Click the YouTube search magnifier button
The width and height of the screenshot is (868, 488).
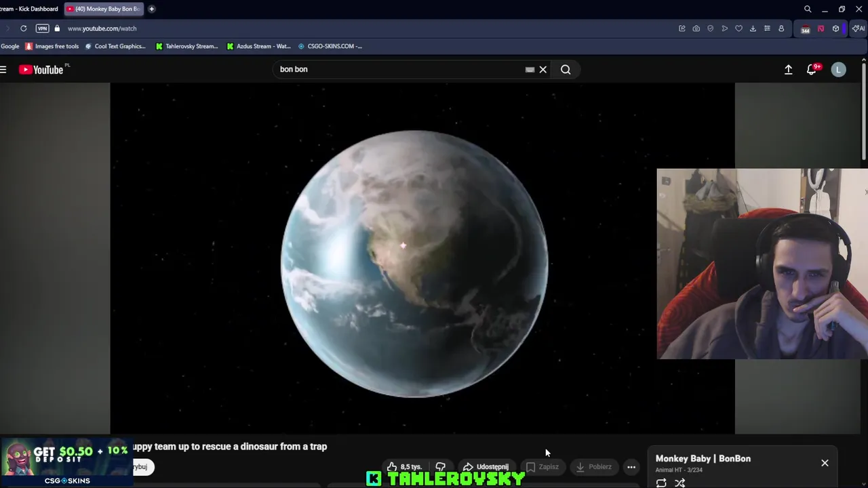[566, 69]
